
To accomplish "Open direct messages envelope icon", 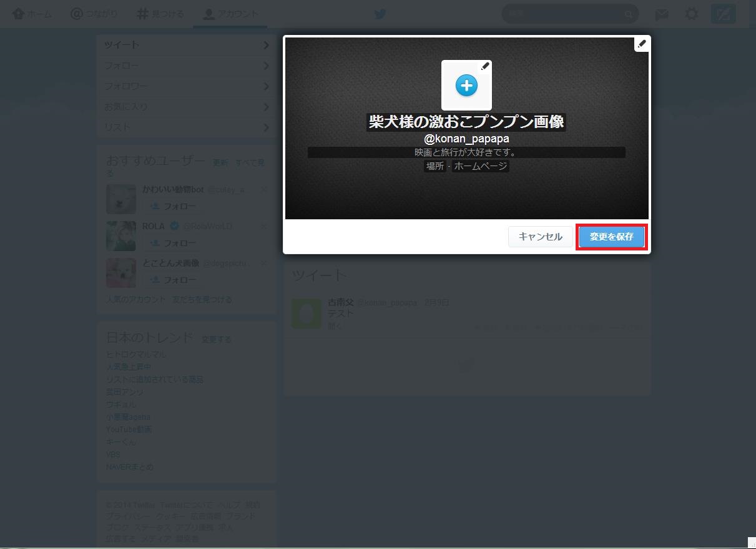I will tap(662, 14).
